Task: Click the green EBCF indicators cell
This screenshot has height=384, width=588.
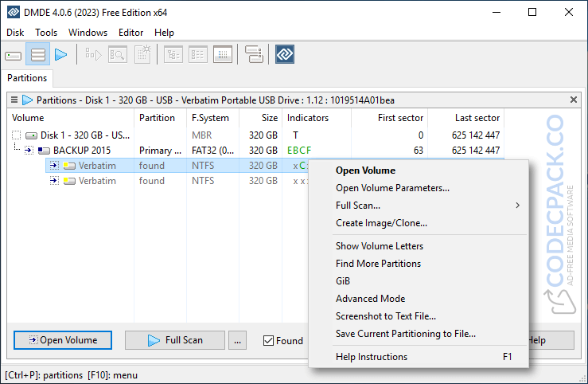Action: [299, 151]
